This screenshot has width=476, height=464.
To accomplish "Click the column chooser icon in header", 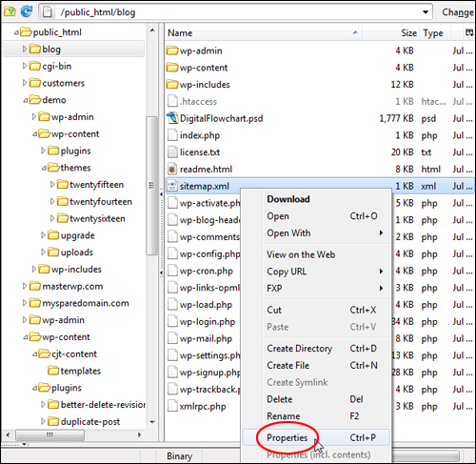I will (x=469, y=32).
